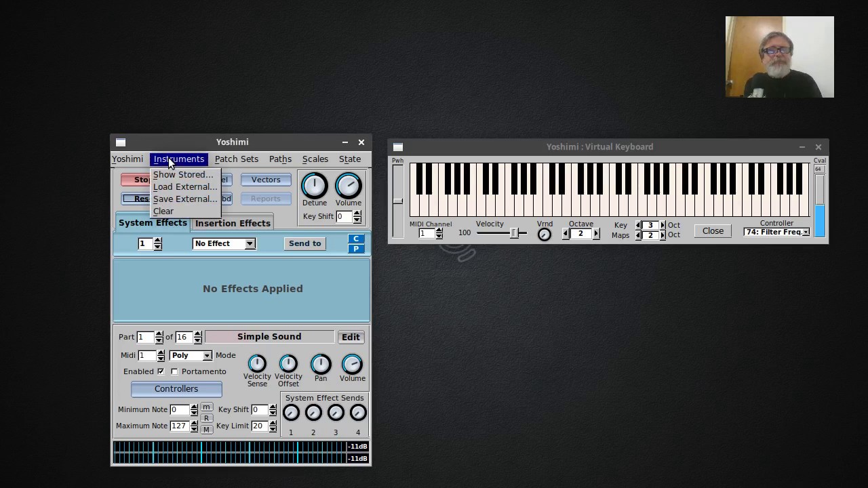868x488 pixels.
Task: Toggle the part Enabled checkbox
Action: click(161, 371)
